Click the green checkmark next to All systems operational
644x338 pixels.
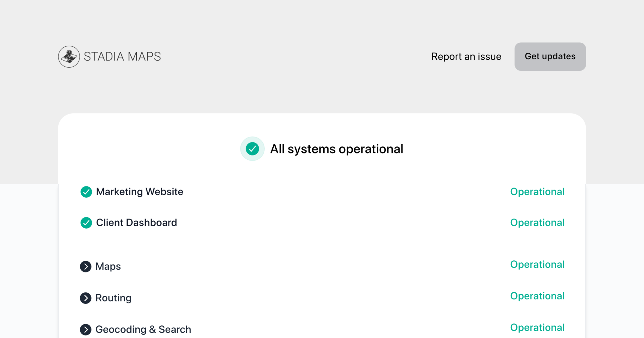[252, 149]
